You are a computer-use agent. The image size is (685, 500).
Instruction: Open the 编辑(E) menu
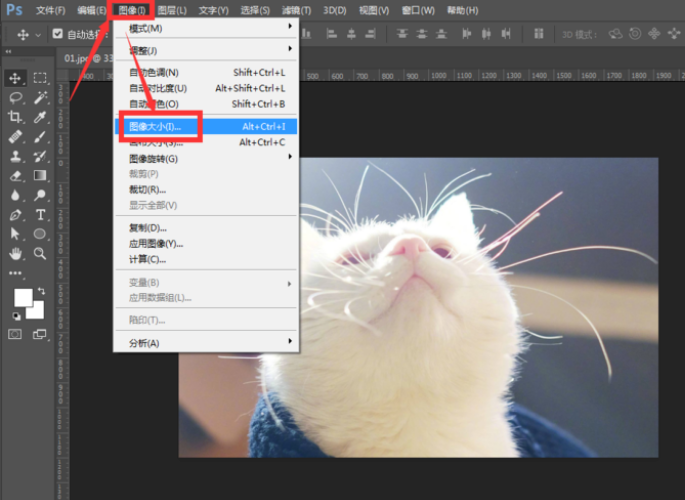[x=91, y=10]
